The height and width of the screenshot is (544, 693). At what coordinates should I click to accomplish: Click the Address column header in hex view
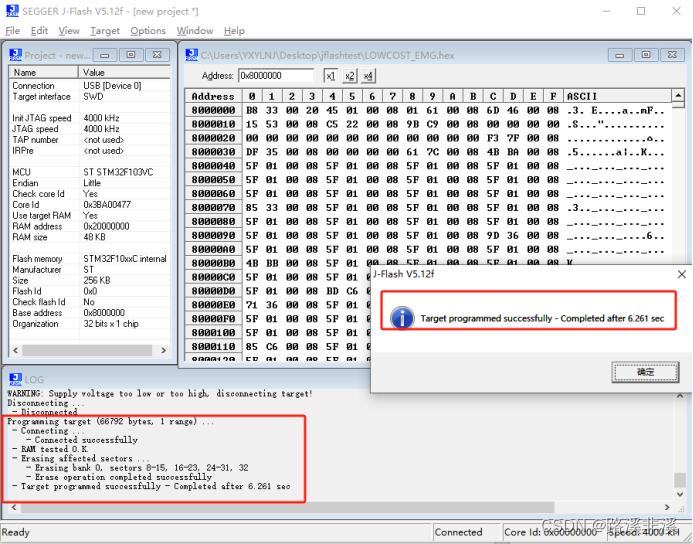coord(213,96)
